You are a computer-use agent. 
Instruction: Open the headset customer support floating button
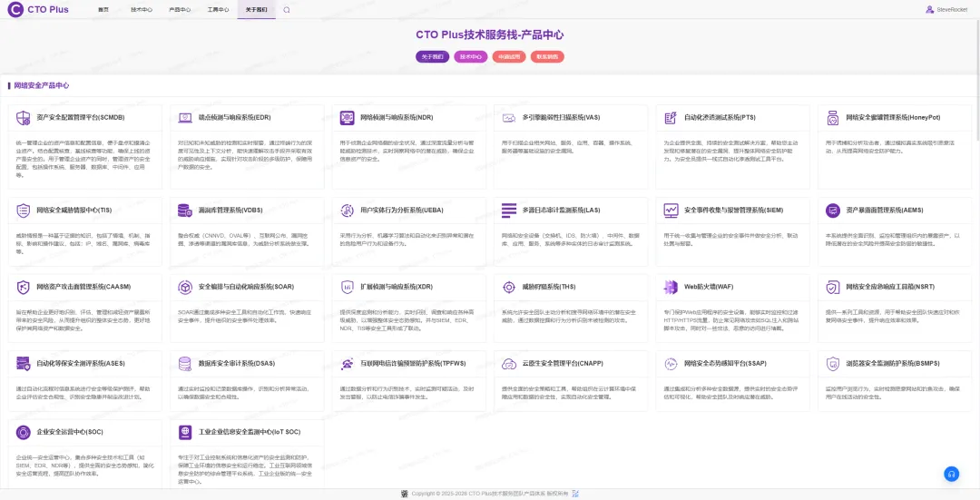click(x=951, y=475)
